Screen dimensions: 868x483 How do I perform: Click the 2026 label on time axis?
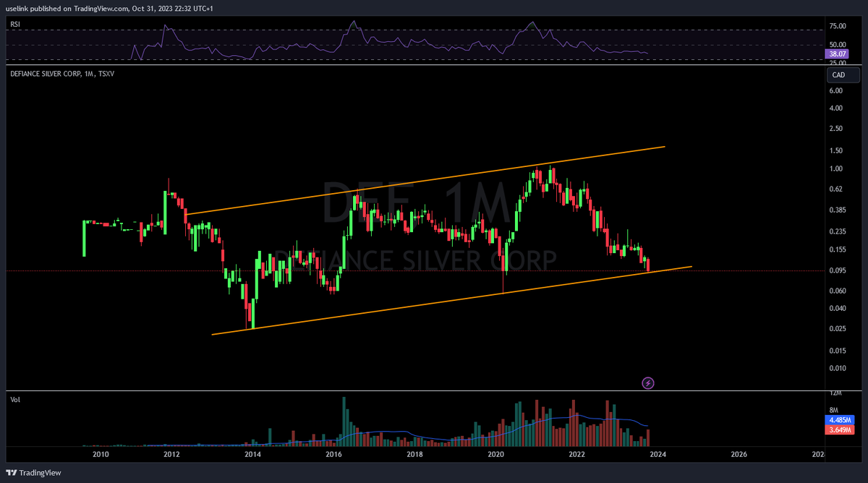[739, 455]
